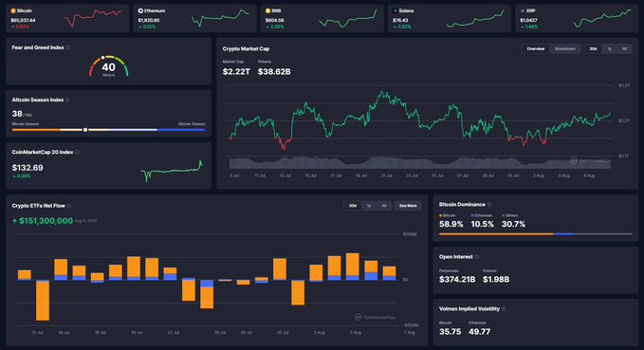Click the 49.77 Ethereum volatility value
This screenshot has height=350, width=644.
(479, 332)
